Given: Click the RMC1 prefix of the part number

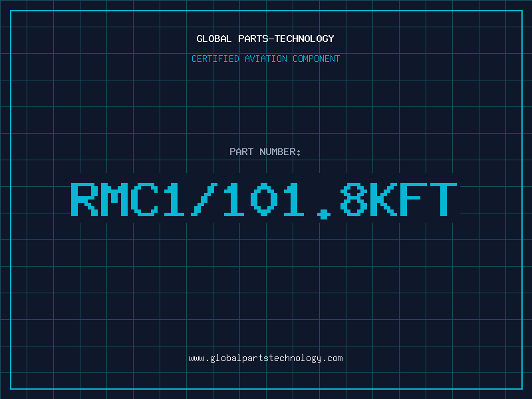Looking at the screenshot, I should coord(128,199).
